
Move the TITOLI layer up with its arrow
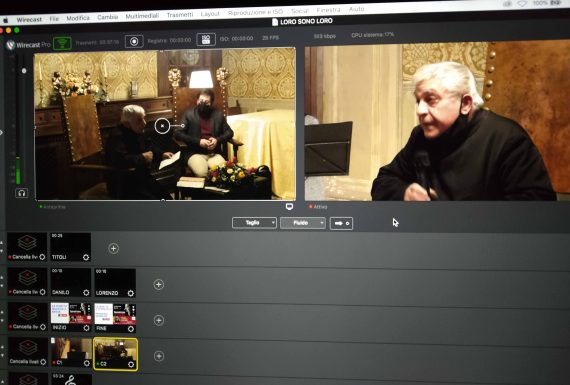(2, 242)
